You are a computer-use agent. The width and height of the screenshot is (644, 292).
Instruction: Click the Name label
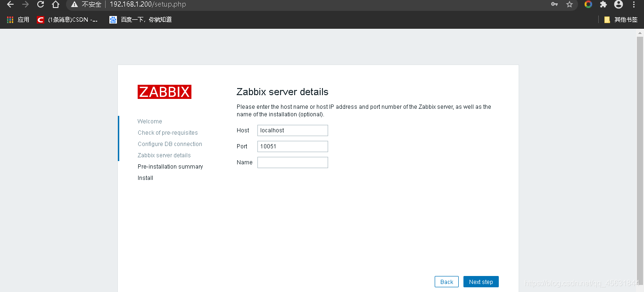point(245,162)
